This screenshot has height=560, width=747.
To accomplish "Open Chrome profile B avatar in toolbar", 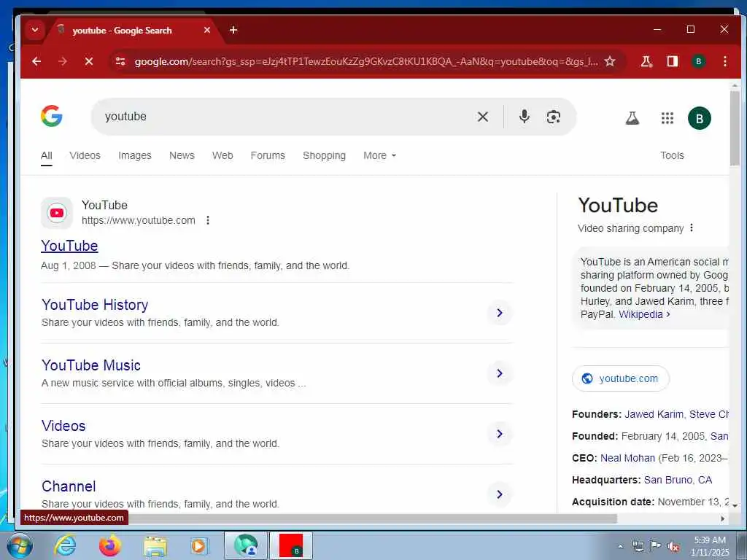I will (x=698, y=61).
